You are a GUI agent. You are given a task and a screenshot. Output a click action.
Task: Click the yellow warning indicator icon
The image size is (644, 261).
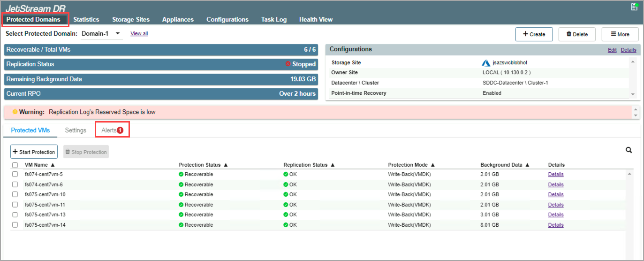point(15,112)
